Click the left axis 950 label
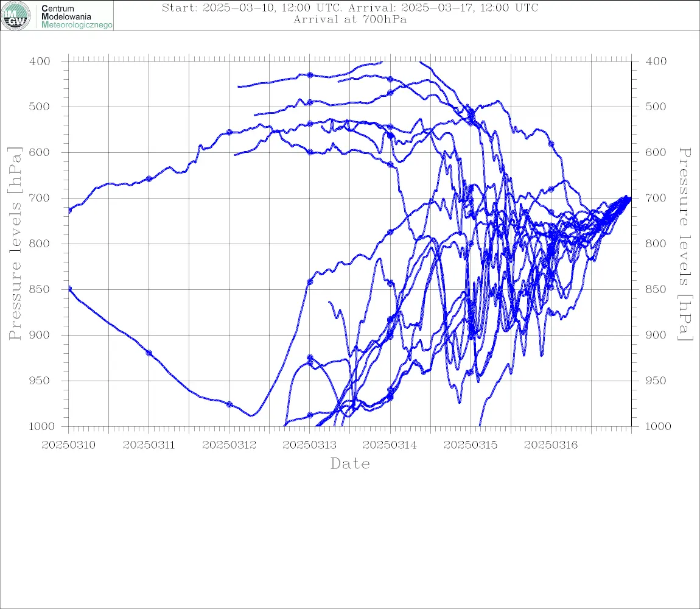The width and height of the screenshot is (700, 609). coord(40,381)
